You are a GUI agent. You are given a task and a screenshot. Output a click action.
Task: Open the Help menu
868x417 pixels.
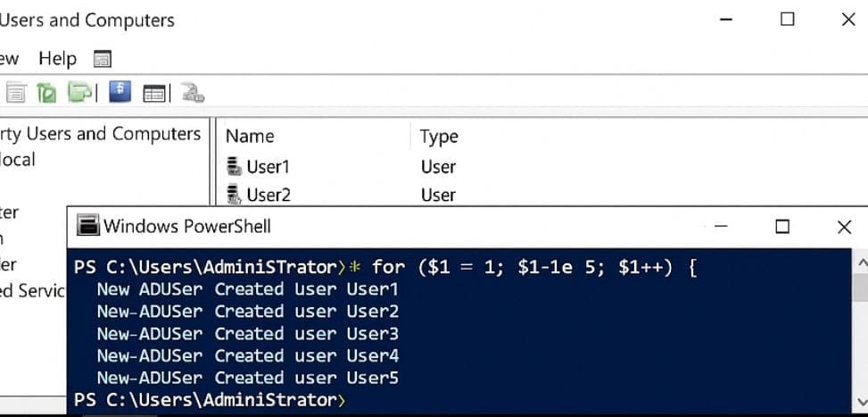pyautogui.click(x=57, y=59)
